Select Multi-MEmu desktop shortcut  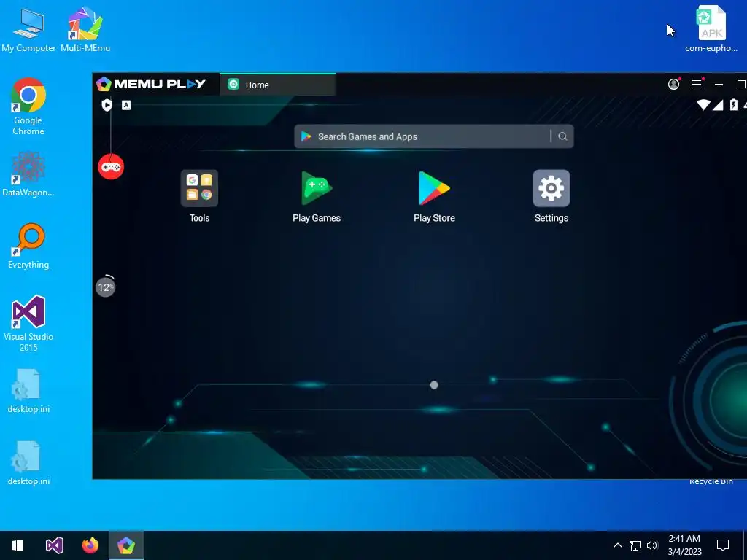(85, 29)
